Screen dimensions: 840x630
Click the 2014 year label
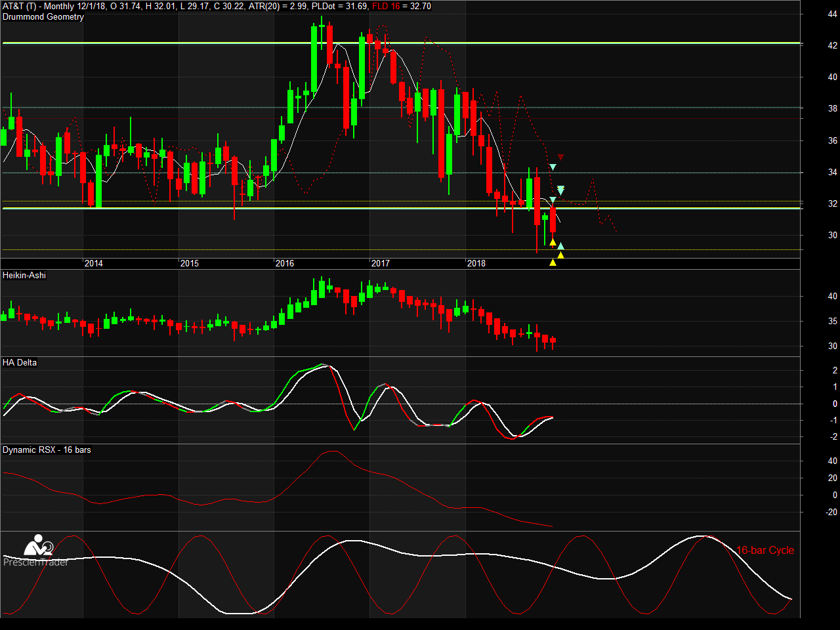94,264
